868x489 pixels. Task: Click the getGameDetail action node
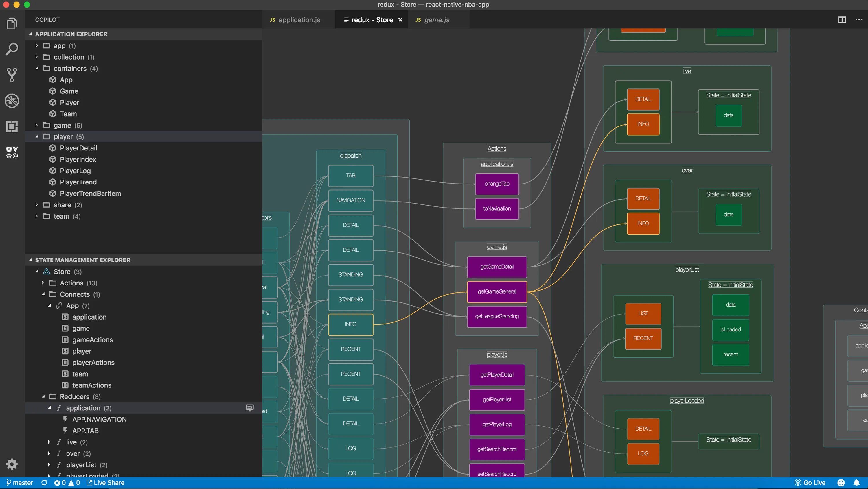(x=496, y=266)
